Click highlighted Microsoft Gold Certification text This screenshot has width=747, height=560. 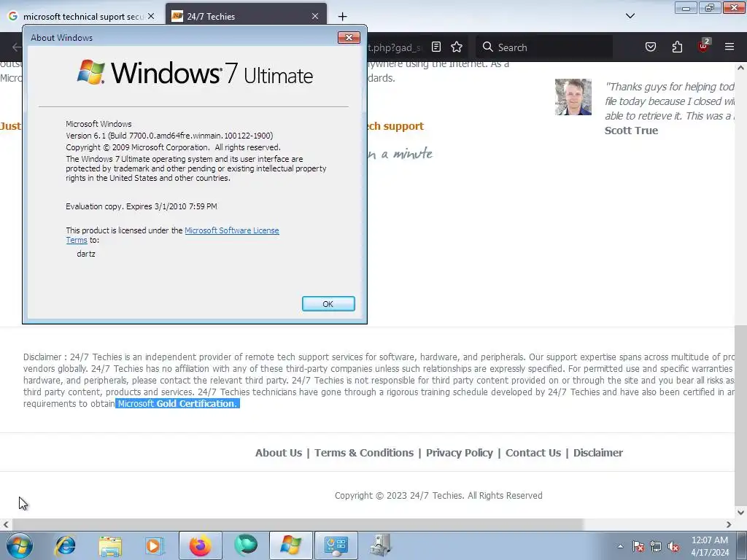(177, 403)
